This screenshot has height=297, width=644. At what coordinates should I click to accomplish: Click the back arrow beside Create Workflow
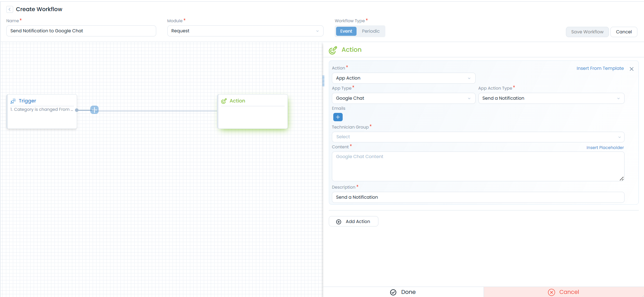pos(10,9)
